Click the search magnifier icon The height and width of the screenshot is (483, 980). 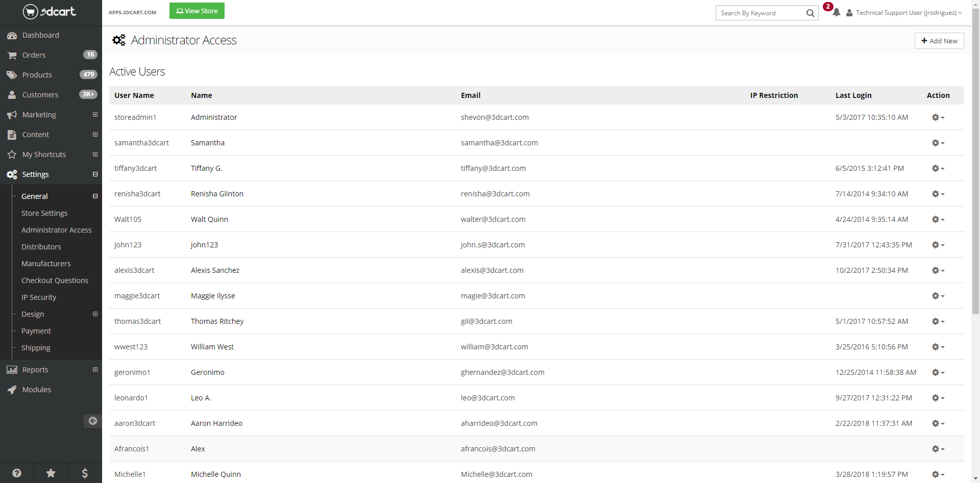click(x=810, y=13)
